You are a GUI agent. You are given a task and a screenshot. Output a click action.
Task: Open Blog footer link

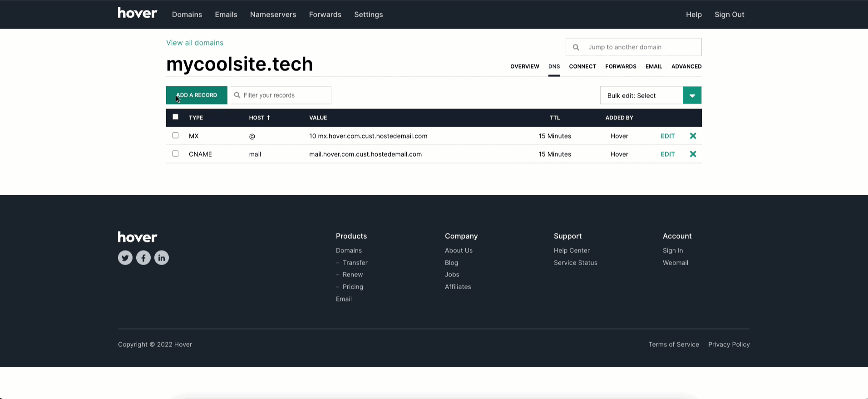[x=451, y=262]
